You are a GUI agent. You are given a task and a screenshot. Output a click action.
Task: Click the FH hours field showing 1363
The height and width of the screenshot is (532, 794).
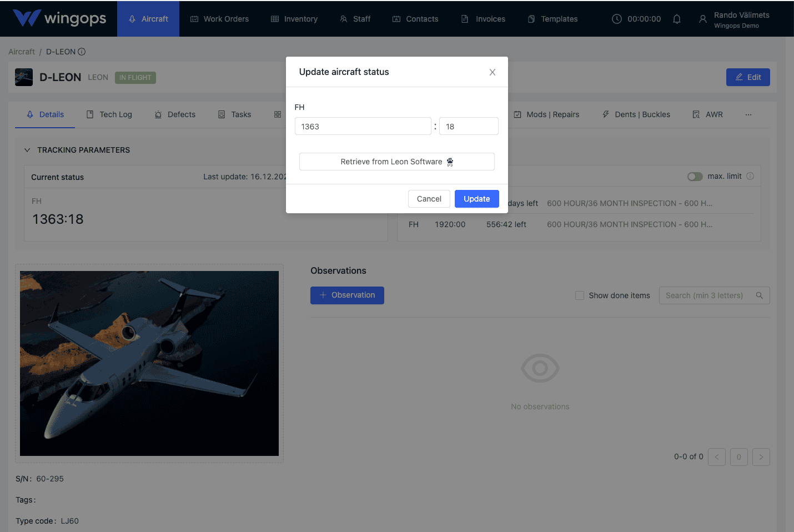click(363, 126)
